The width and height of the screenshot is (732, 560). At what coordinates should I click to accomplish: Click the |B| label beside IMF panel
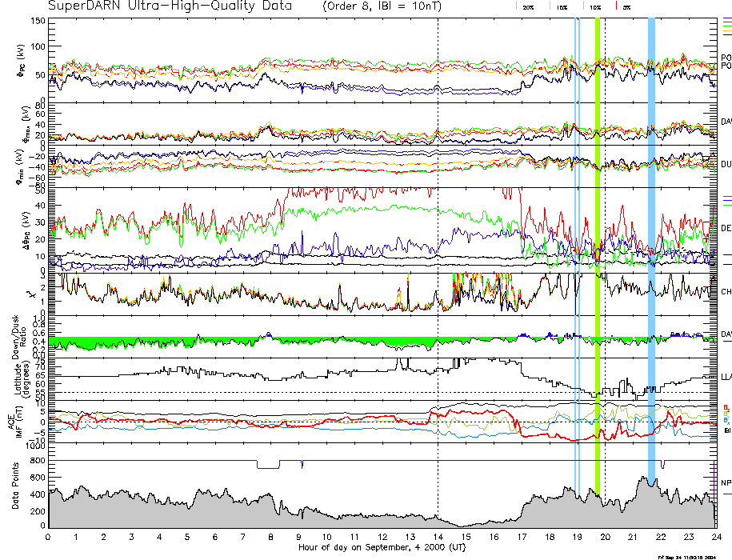coord(726,430)
